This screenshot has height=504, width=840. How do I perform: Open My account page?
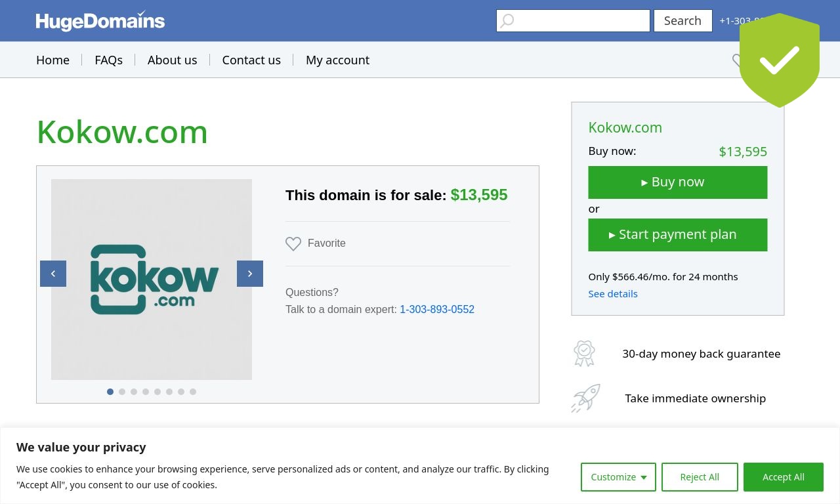click(337, 60)
